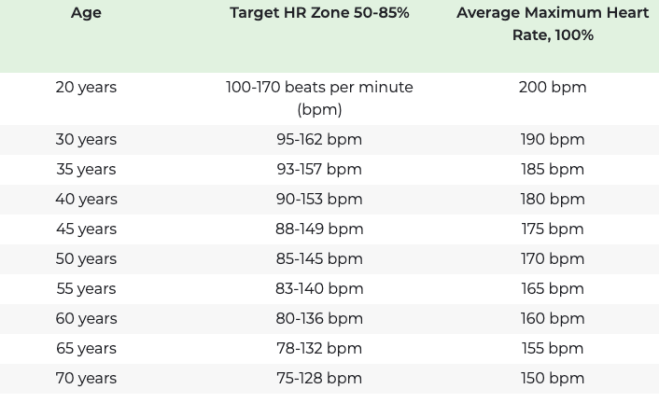Image resolution: width=659 pixels, height=403 pixels.
Task: Select the 90-153 bpm cell
Action: pyautogui.click(x=319, y=199)
